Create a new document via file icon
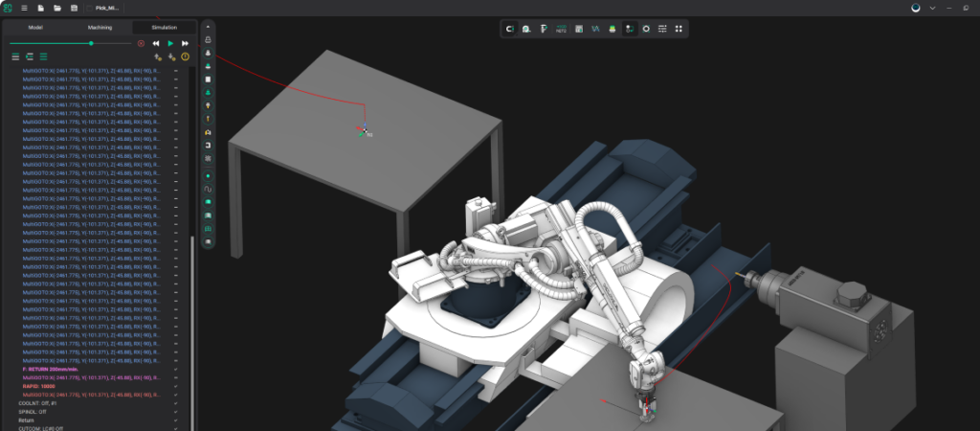The width and height of the screenshot is (980, 431). click(x=41, y=8)
